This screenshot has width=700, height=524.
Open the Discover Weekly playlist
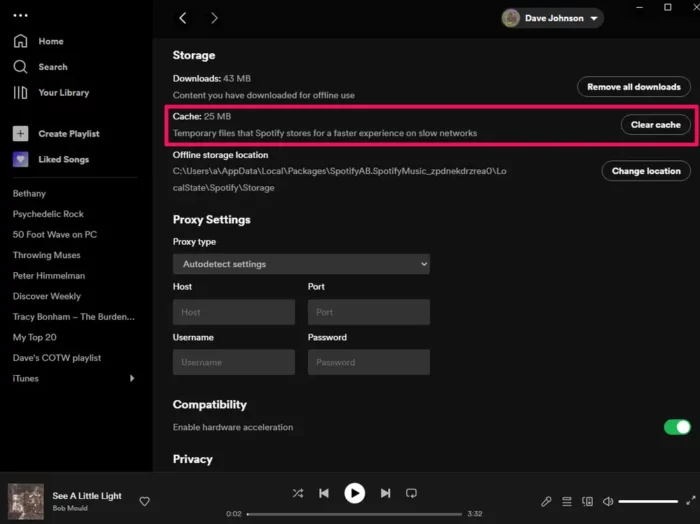(x=47, y=296)
